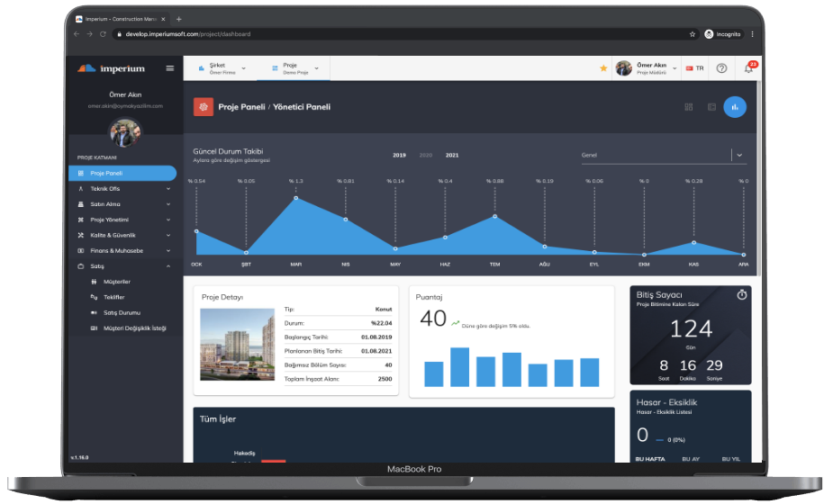Select year 2020 in the chart filter
The image size is (833, 504).
[x=425, y=155]
